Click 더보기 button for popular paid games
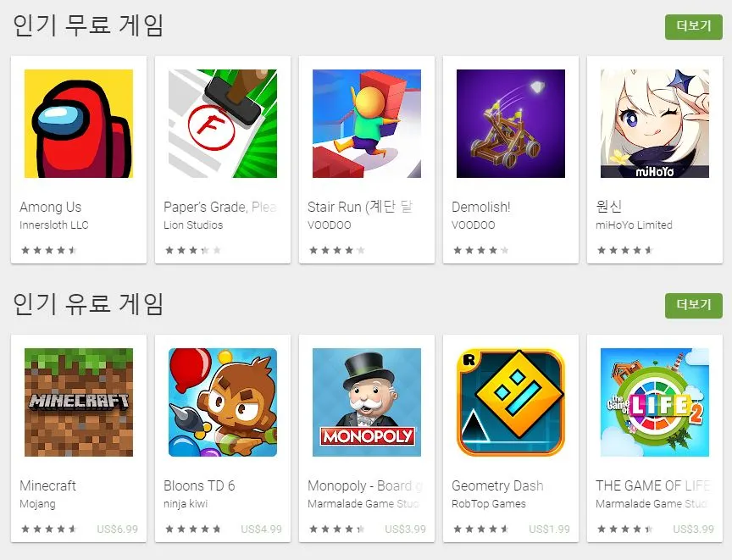Image resolution: width=732 pixels, height=560 pixels. [694, 306]
